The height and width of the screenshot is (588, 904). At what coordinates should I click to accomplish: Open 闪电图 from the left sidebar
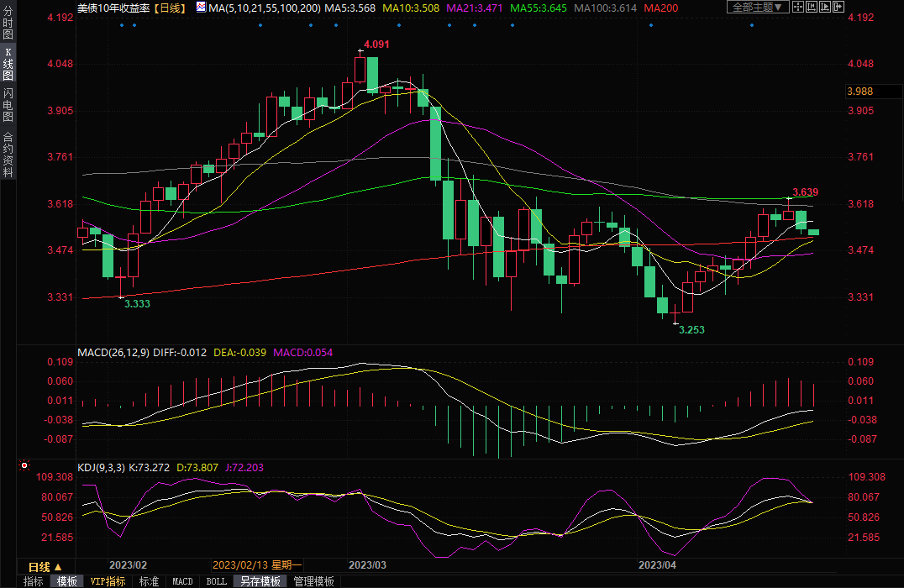[x=8, y=104]
